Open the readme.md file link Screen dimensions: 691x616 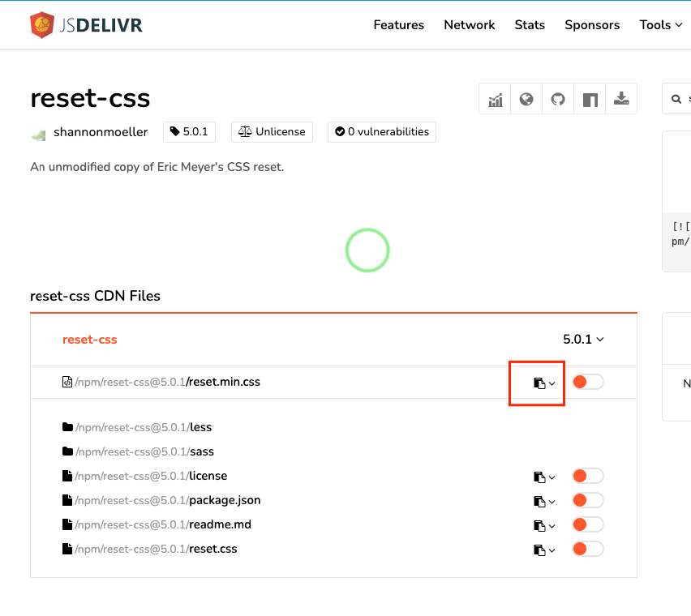(x=163, y=524)
